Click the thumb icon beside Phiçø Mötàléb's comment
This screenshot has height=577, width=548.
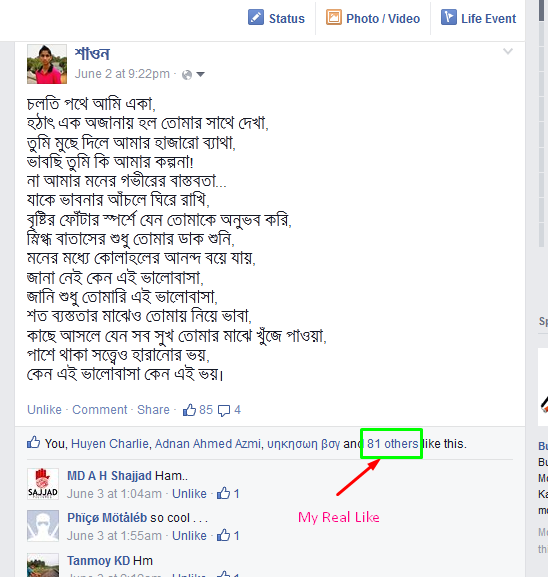point(223,535)
